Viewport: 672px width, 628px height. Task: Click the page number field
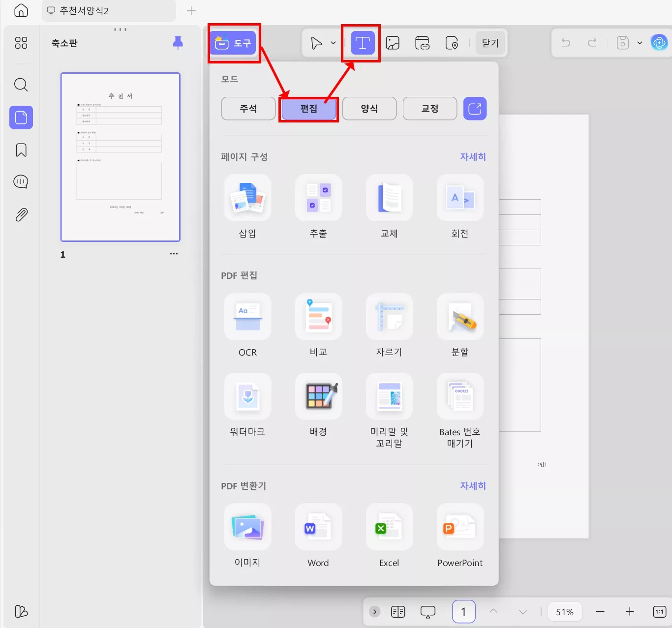click(463, 612)
